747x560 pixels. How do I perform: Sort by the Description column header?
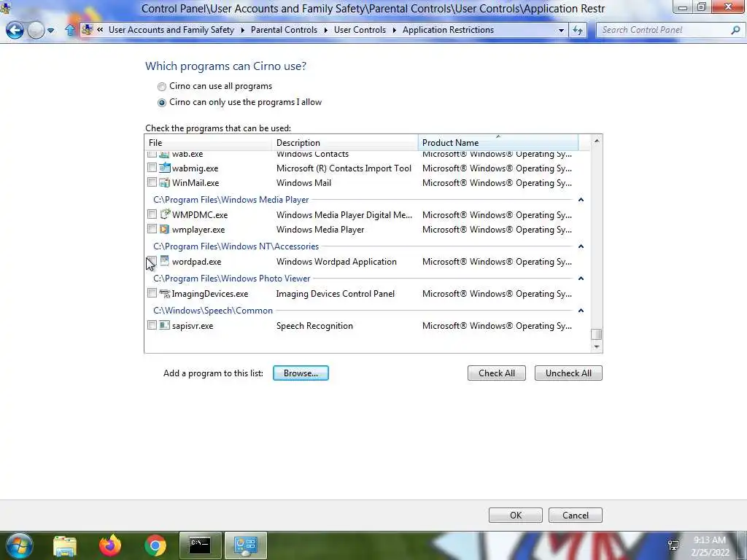[x=345, y=142]
